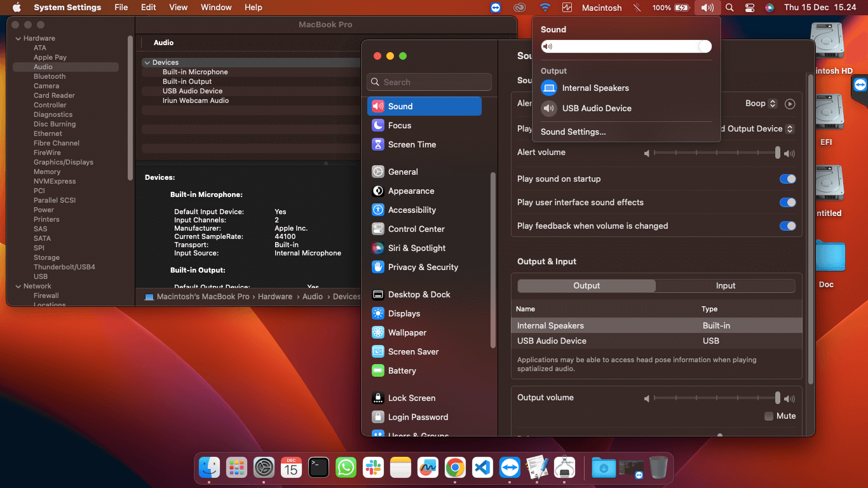868x488 pixels.
Task: Collapse the Devices disclosure triangle
Action: pyautogui.click(x=147, y=62)
